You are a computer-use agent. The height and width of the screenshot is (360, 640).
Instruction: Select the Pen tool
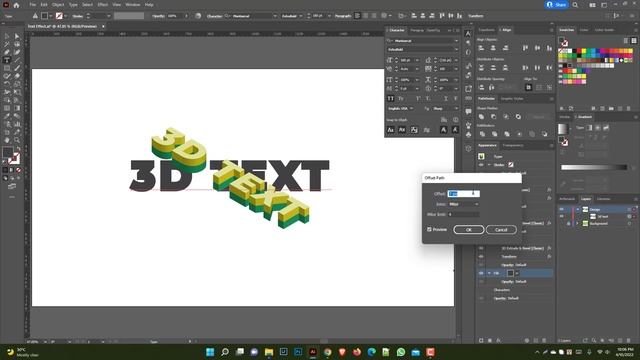tap(7, 52)
